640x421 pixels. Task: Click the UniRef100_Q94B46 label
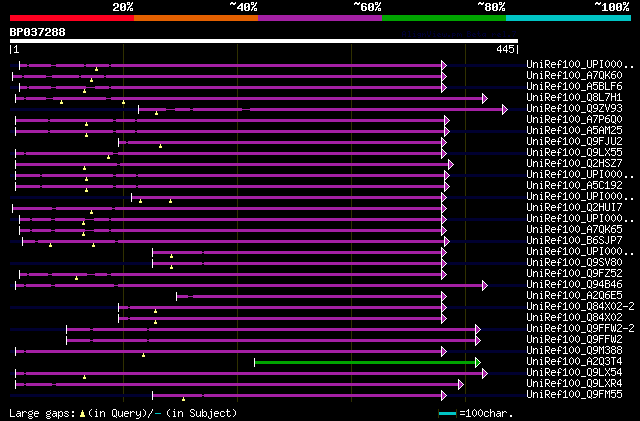[x=574, y=285]
